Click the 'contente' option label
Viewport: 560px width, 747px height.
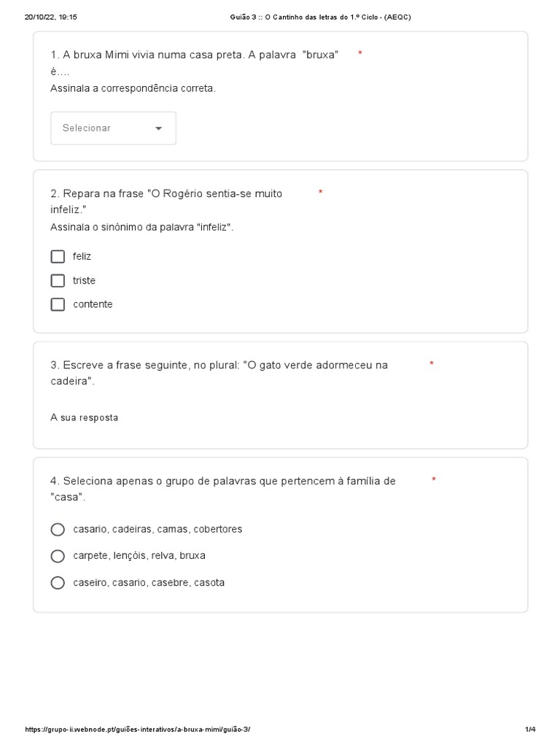pos(93,304)
